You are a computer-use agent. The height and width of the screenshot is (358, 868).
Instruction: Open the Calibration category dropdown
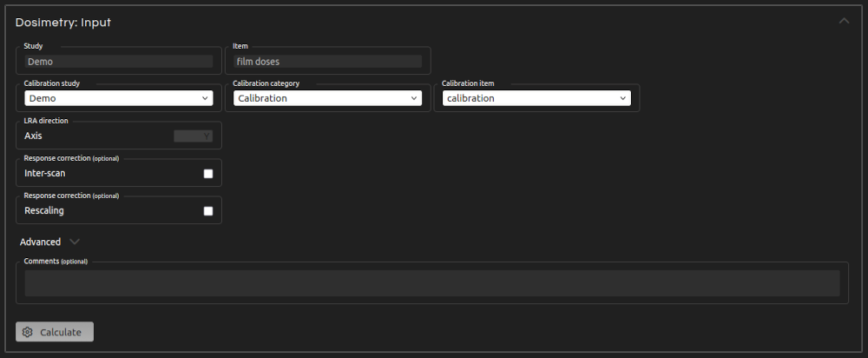327,98
